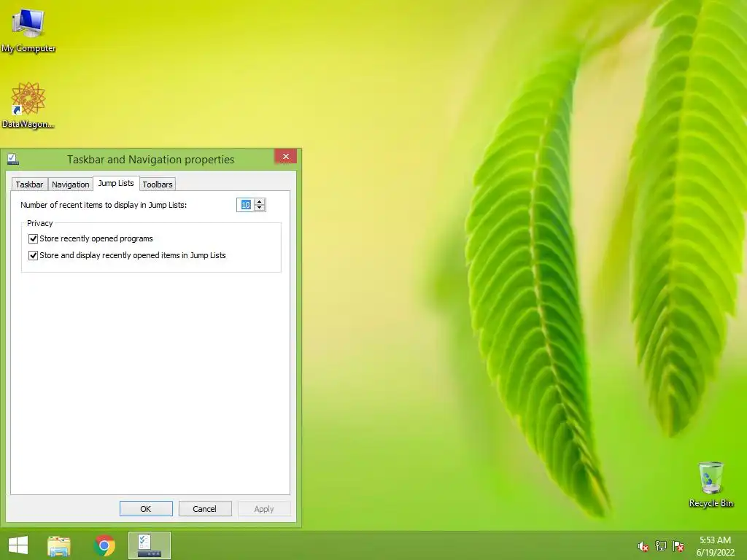Image resolution: width=747 pixels, height=560 pixels.
Task: Open the clock showing 5:53 AM
Action: tap(715, 546)
